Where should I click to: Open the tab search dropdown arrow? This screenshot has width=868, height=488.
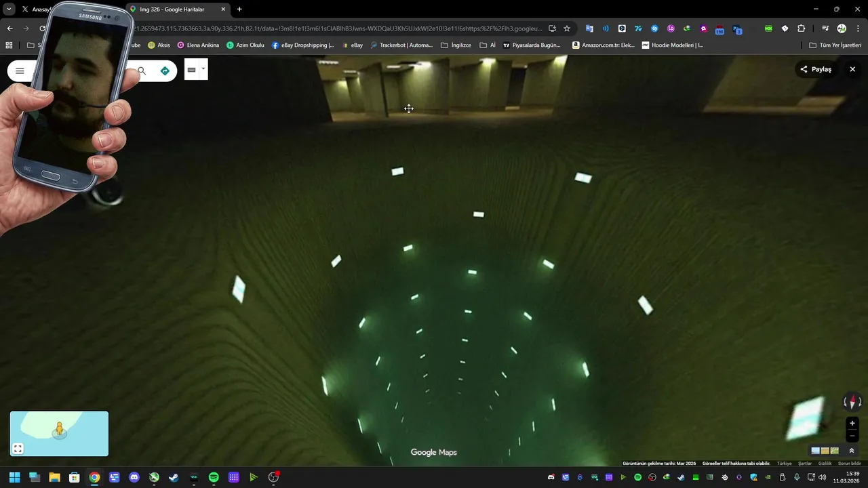click(9, 9)
